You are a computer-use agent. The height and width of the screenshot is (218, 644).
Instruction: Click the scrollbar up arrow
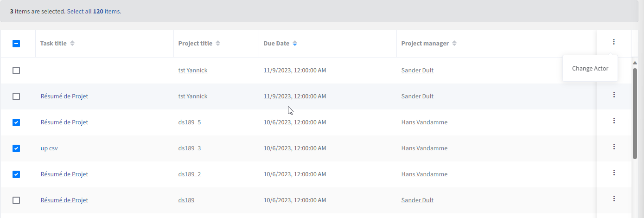pyautogui.click(x=635, y=62)
